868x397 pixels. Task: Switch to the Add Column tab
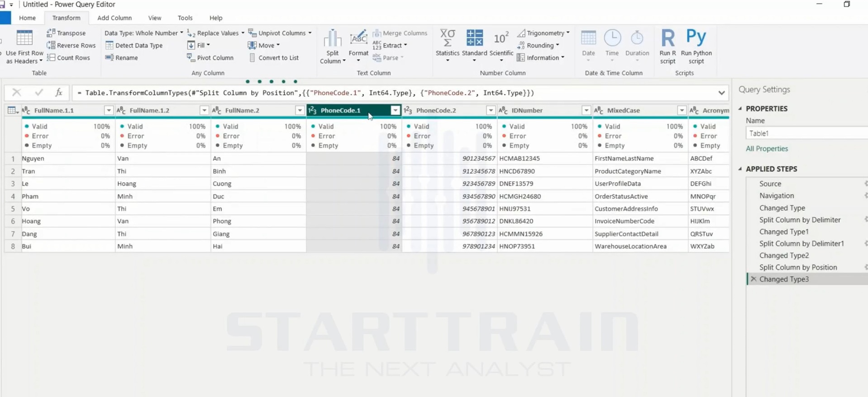(114, 18)
